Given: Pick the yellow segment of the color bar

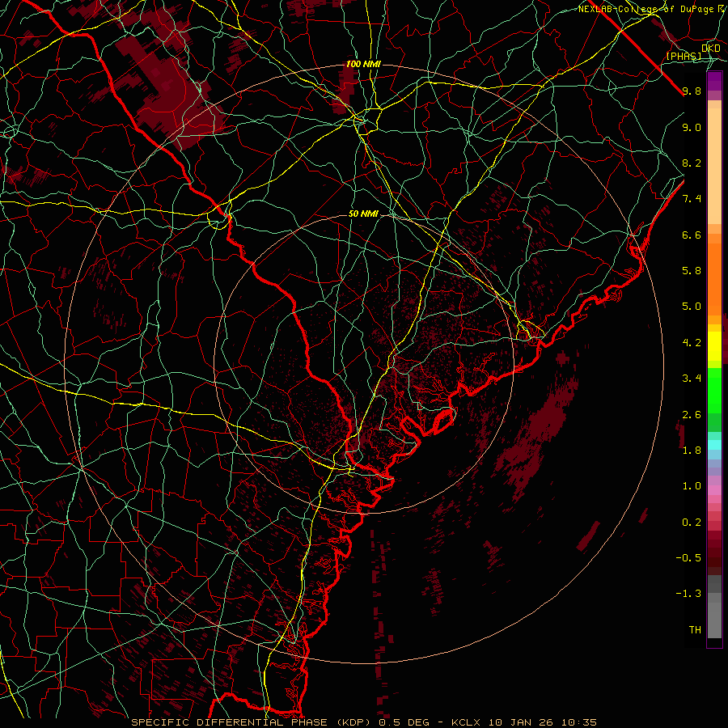Looking at the screenshot, I should tap(714, 346).
